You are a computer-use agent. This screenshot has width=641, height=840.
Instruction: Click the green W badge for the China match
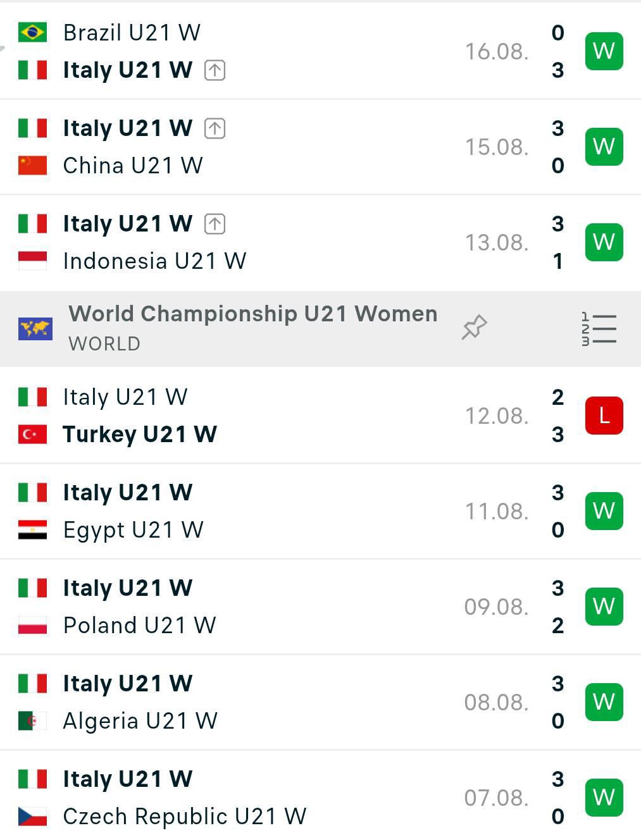604,147
